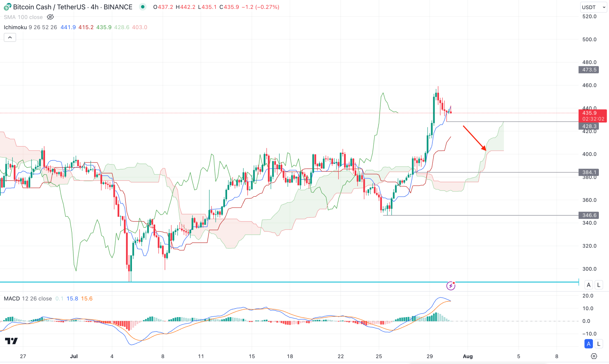
Task: Toggle log scale L on main chart
Action: pos(599,285)
